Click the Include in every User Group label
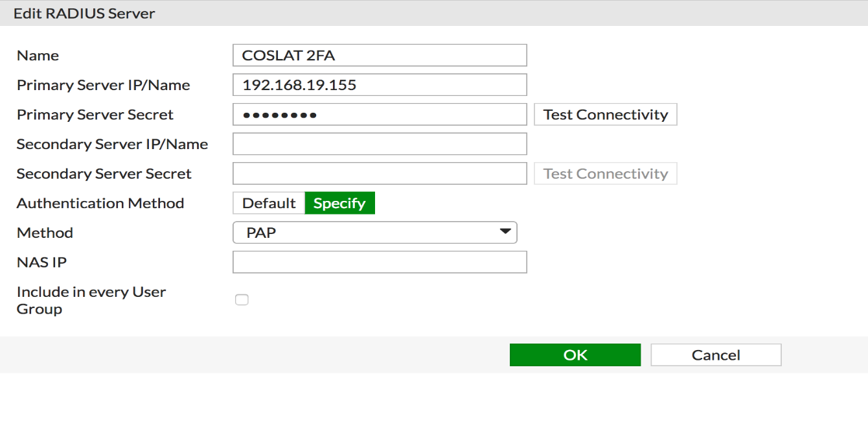The height and width of the screenshot is (422, 868). [91, 300]
